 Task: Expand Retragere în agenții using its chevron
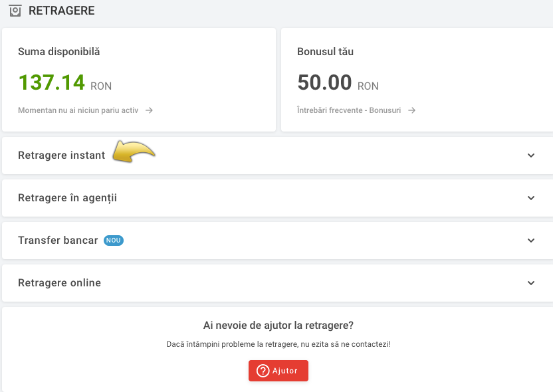(531, 198)
